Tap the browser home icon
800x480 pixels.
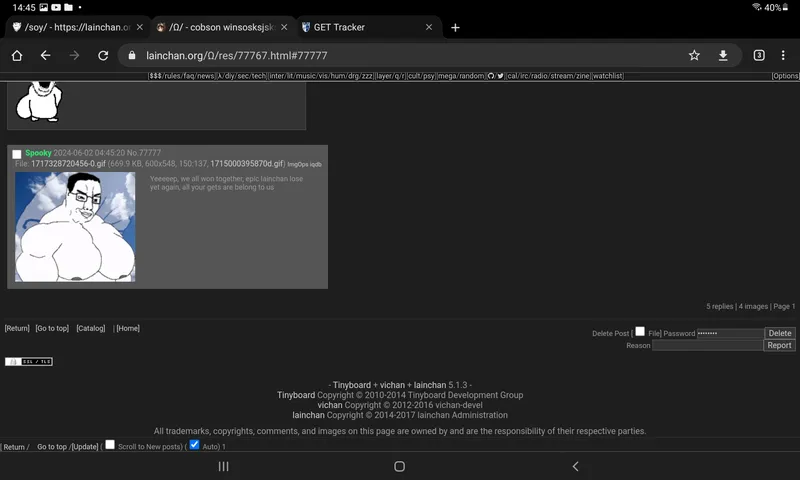click(17, 56)
